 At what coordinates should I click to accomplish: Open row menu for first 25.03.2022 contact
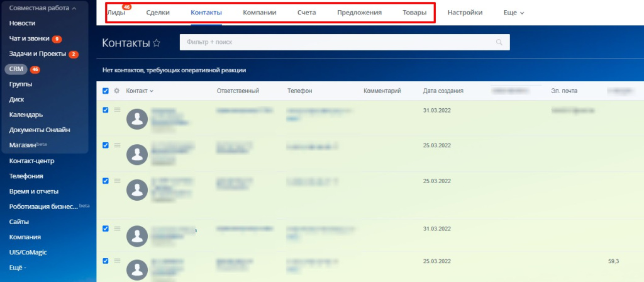(x=117, y=145)
